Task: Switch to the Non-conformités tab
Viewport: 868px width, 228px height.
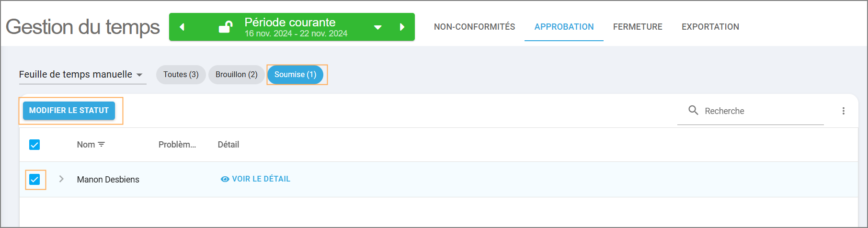Action: [x=474, y=27]
